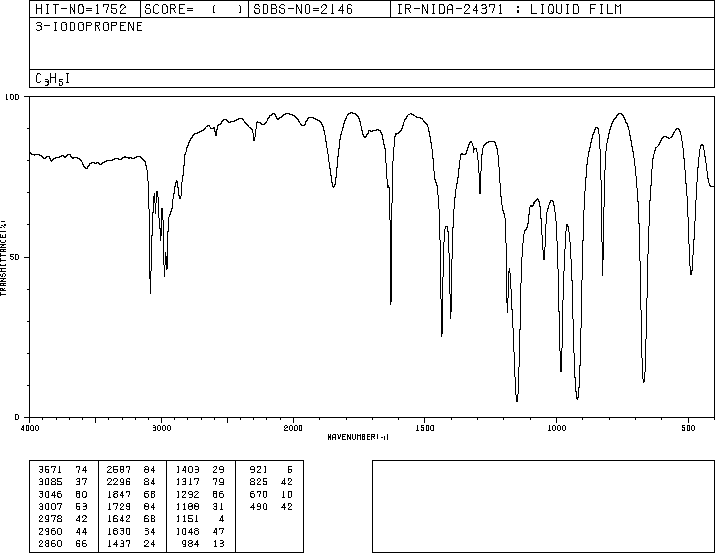Viewport: 715px width, 553px height.
Task: Select peak table entry 1437
Action: click(119, 543)
